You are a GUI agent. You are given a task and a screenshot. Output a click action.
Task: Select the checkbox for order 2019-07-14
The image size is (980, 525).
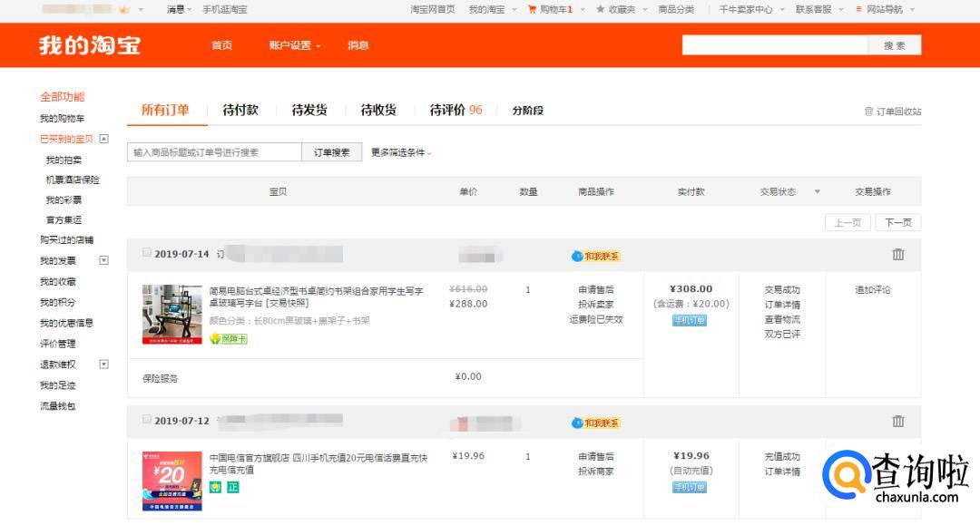pos(147,253)
